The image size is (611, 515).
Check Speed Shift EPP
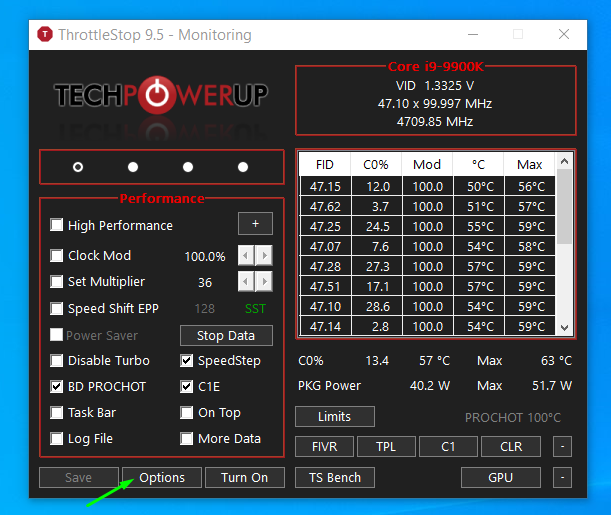tap(57, 309)
